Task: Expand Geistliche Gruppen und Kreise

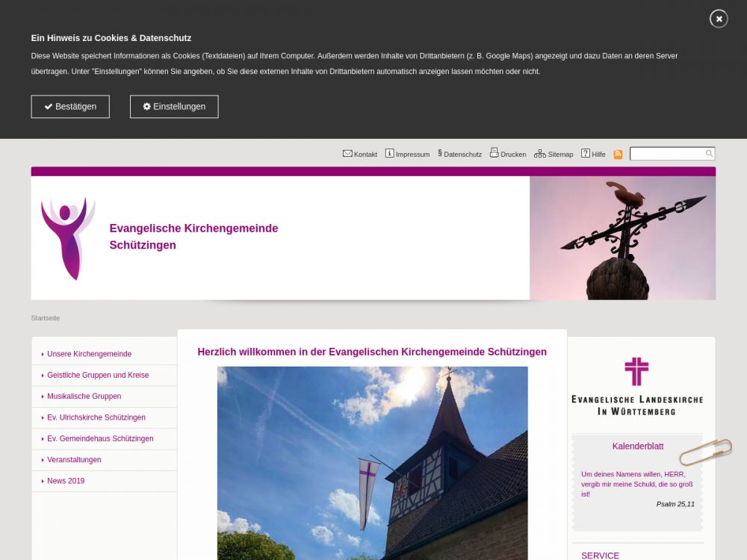Action: [x=98, y=375]
